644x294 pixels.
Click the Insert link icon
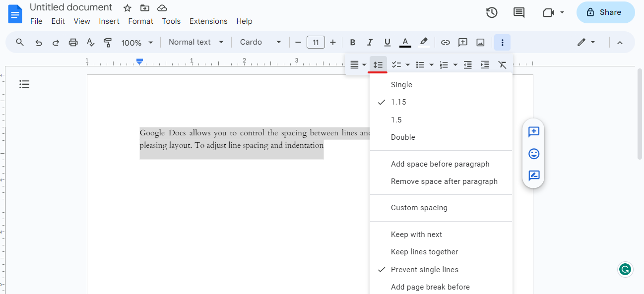tap(445, 43)
